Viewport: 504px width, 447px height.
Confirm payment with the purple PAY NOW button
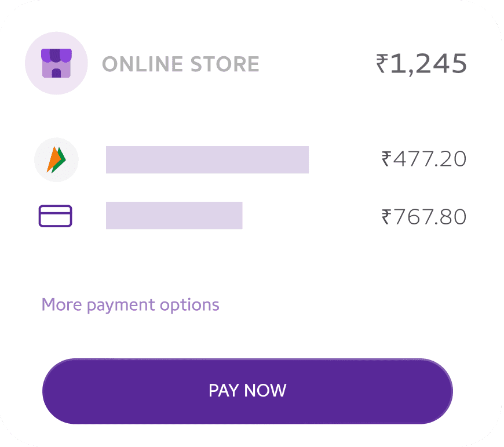247,391
